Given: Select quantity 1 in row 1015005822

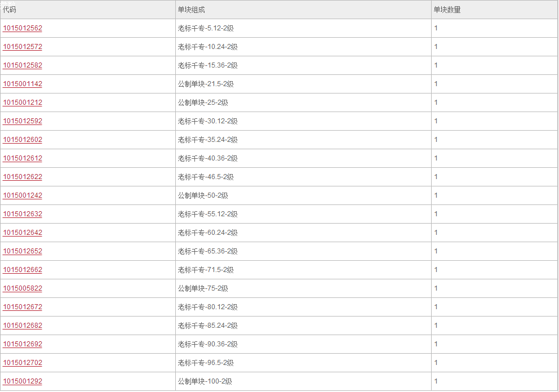Looking at the screenshot, I should coord(494,288).
